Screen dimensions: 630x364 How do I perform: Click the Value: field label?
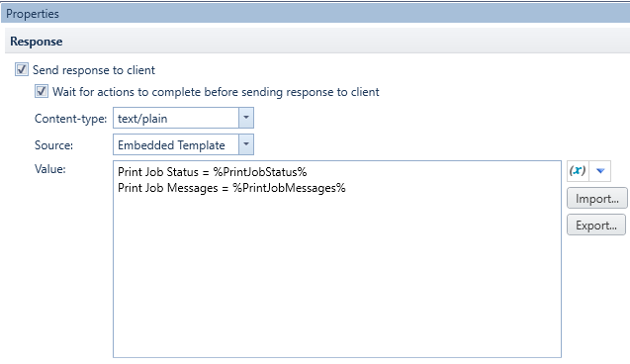pyautogui.click(x=50, y=169)
